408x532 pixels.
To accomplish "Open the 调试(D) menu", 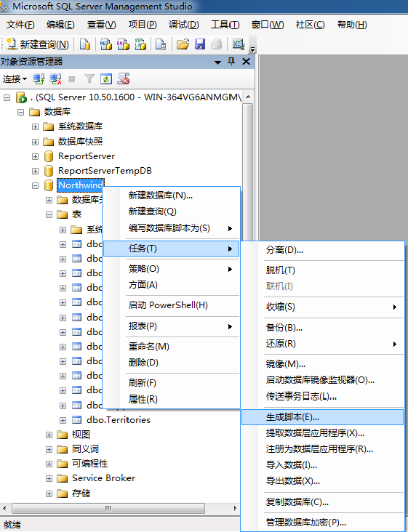I will coord(183,25).
